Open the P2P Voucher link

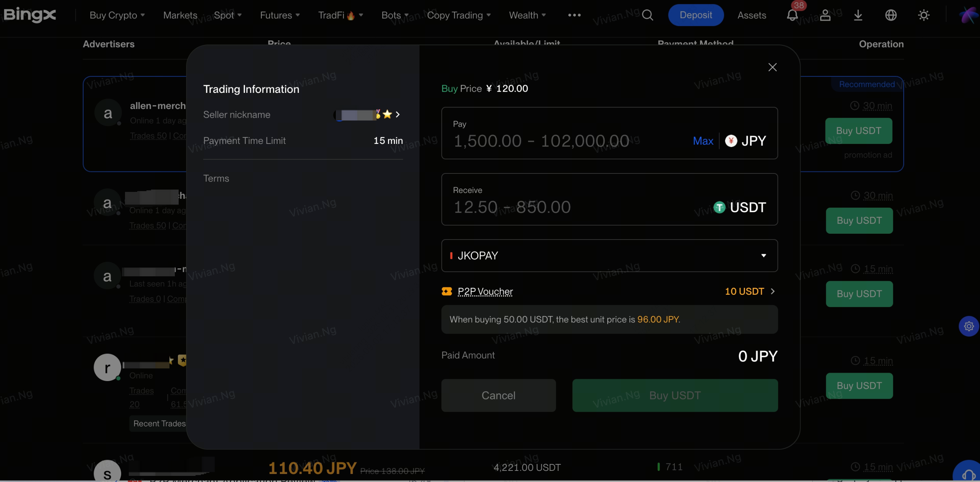(485, 291)
